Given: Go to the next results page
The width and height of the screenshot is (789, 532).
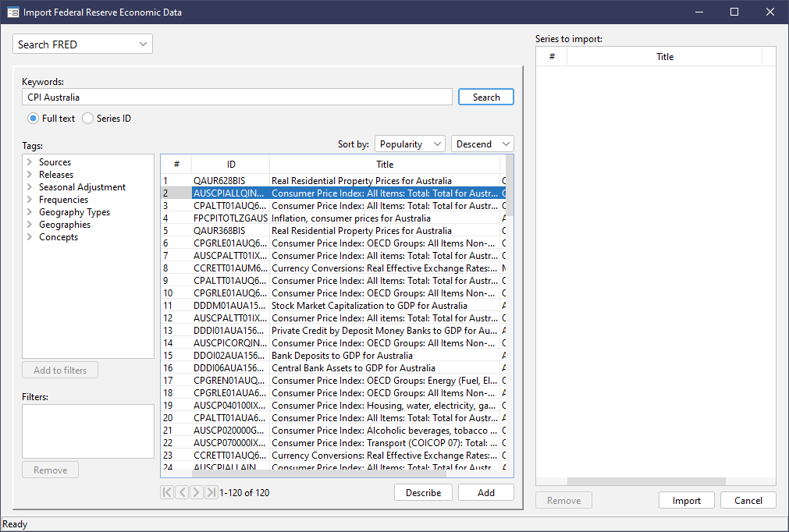Looking at the screenshot, I should point(197,492).
